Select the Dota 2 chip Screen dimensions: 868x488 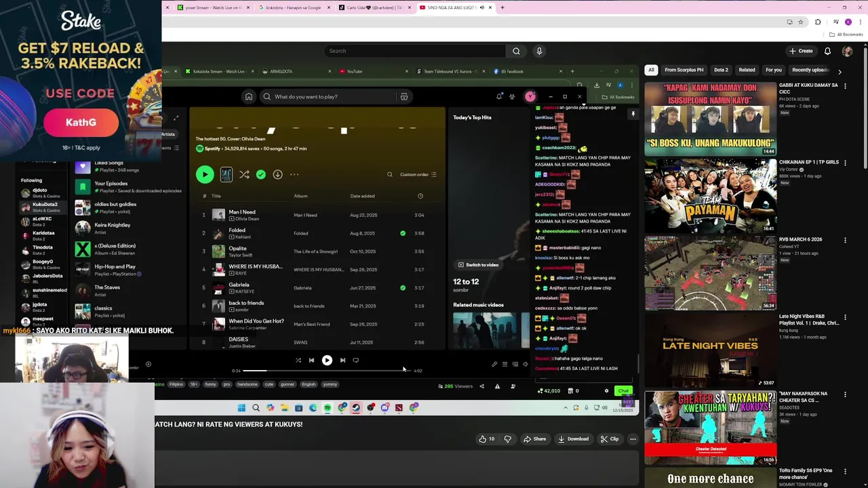[721, 70]
